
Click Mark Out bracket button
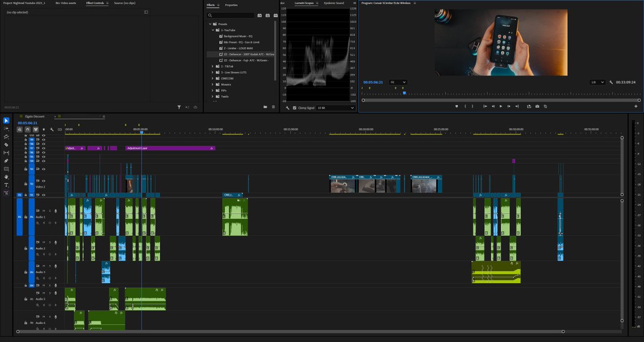472,106
